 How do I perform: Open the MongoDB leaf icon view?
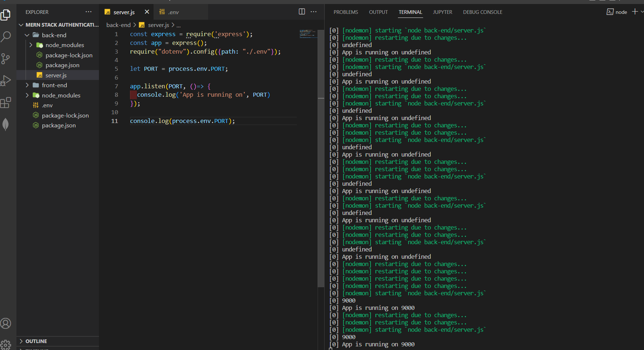[6, 124]
